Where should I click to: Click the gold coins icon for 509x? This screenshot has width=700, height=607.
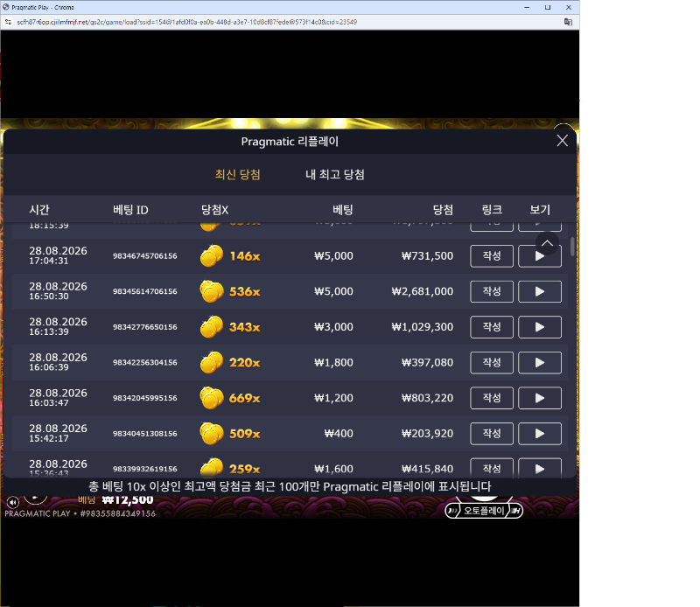tap(212, 433)
